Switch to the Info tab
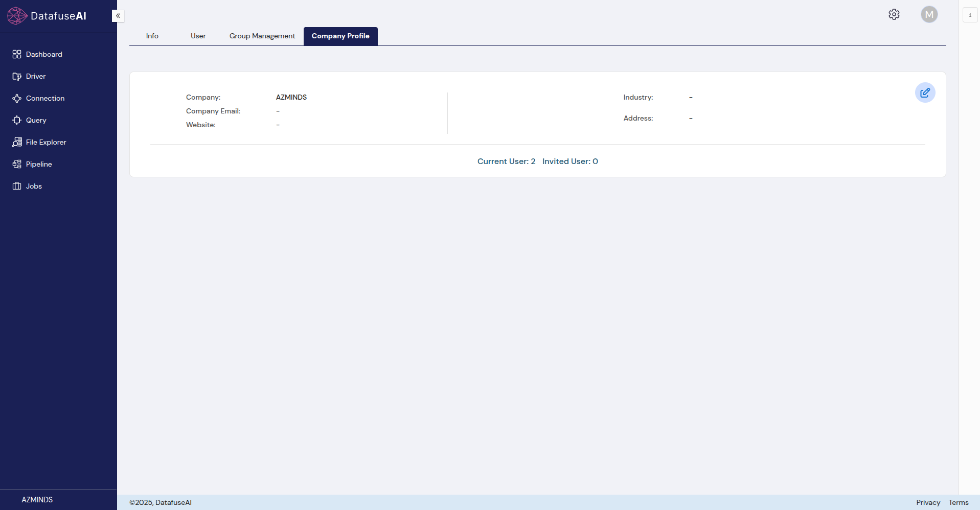 click(152, 36)
